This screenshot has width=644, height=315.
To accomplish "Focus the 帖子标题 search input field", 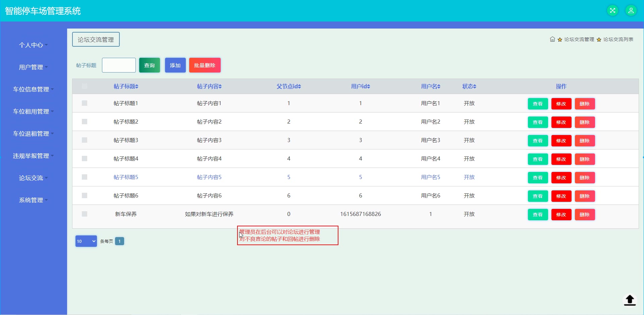I will (x=119, y=65).
